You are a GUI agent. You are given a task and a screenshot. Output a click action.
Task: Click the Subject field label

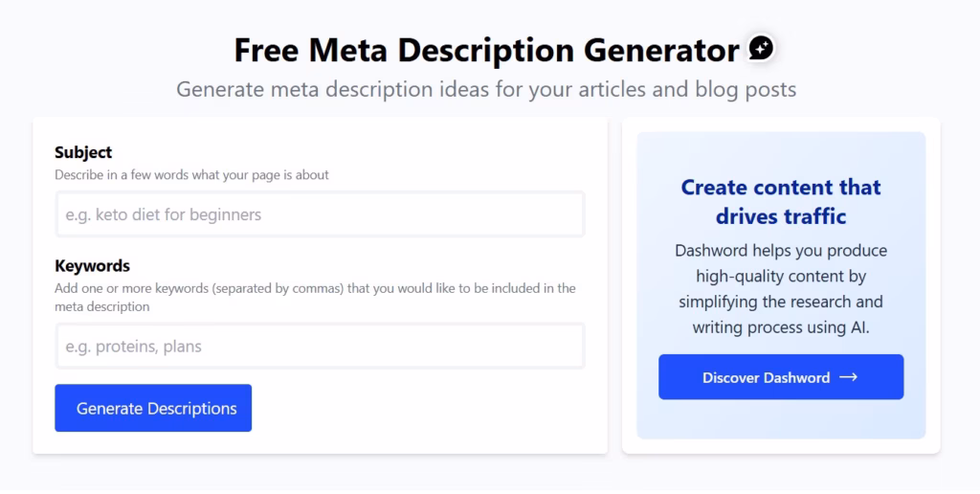point(83,152)
